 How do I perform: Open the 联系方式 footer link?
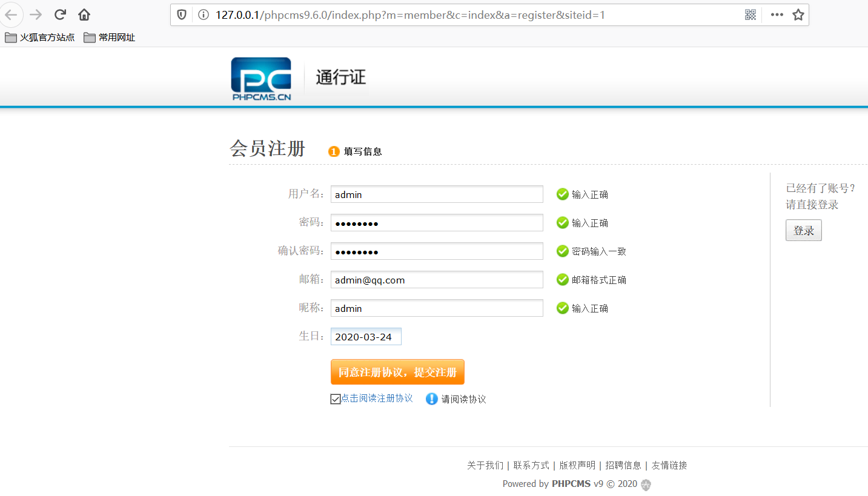point(531,465)
